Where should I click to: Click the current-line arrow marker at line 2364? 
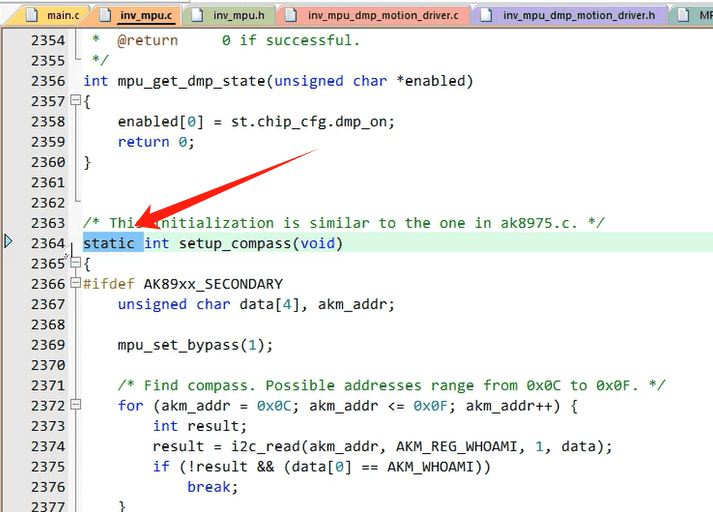(x=8, y=241)
